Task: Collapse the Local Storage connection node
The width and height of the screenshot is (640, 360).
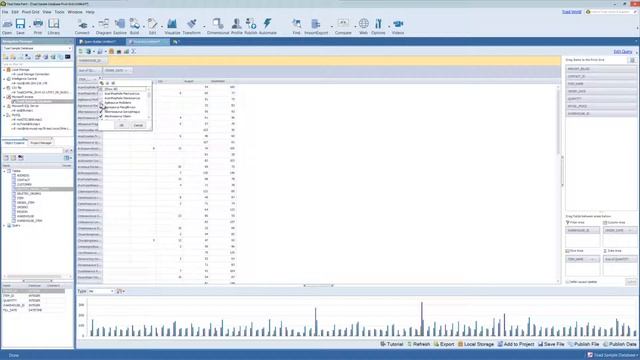Action: coord(4,70)
